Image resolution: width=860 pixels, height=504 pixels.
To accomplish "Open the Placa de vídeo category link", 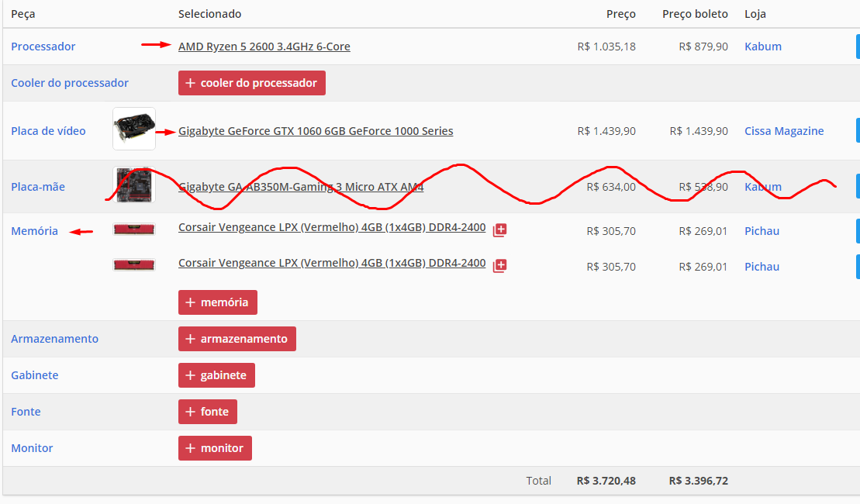I will pyautogui.click(x=48, y=131).
